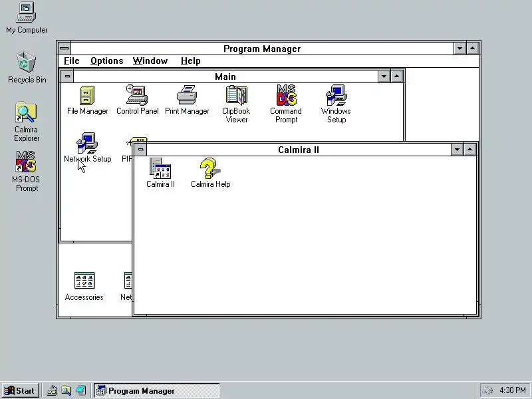Viewport: 532px width, 399px height.
Task: Minimize the Program Manager window
Action: point(460,49)
